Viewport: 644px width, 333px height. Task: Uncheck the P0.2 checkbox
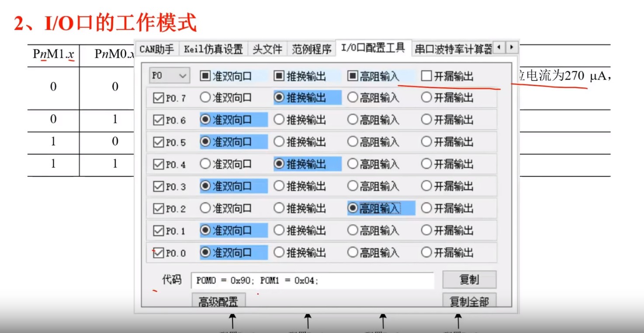(x=158, y=209)
